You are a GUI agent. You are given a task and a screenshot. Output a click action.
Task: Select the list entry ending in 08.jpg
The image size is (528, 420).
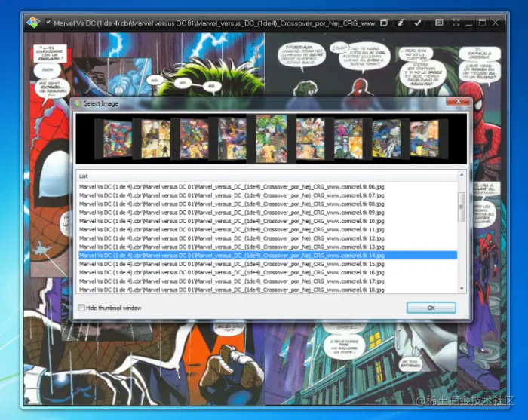[x=267, y=204]
